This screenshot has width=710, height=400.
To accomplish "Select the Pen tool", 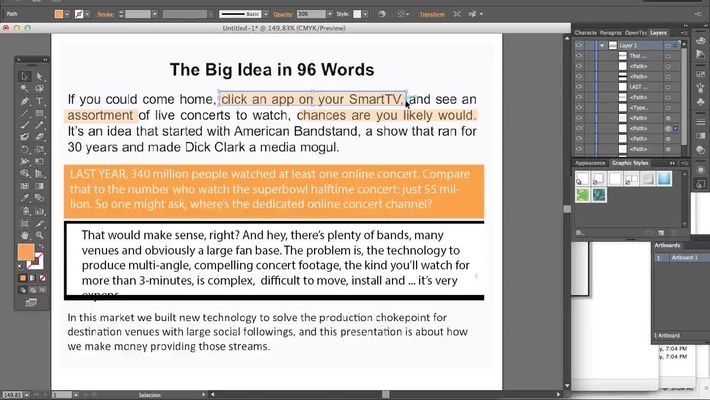I will 24,101.
